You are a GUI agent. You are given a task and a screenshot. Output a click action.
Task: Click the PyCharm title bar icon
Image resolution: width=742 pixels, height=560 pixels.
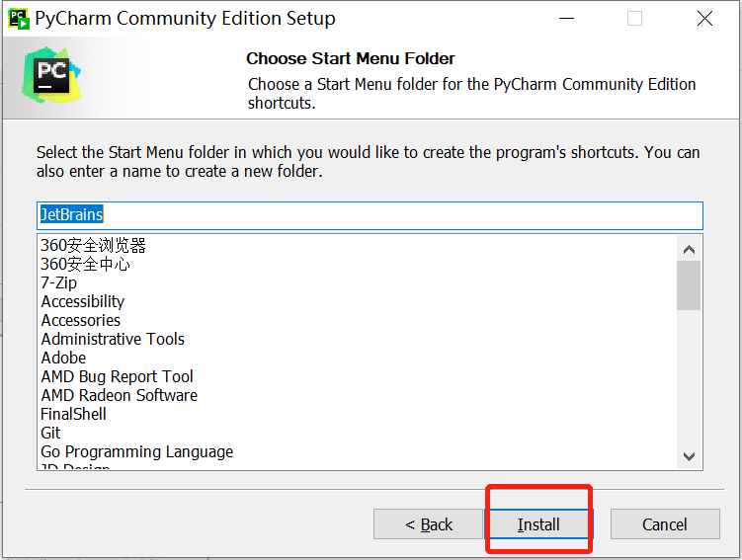[19, 19]
